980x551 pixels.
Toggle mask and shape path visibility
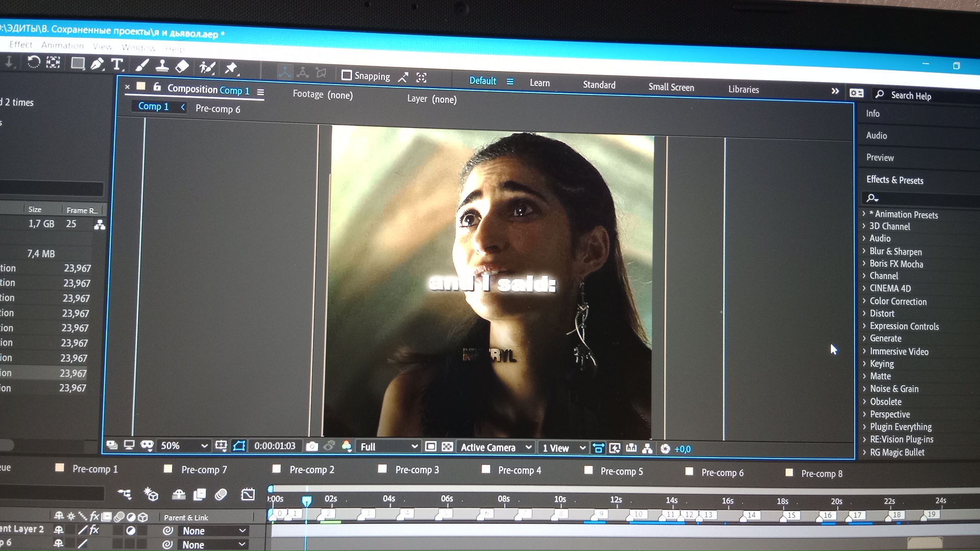coord(238,446)
